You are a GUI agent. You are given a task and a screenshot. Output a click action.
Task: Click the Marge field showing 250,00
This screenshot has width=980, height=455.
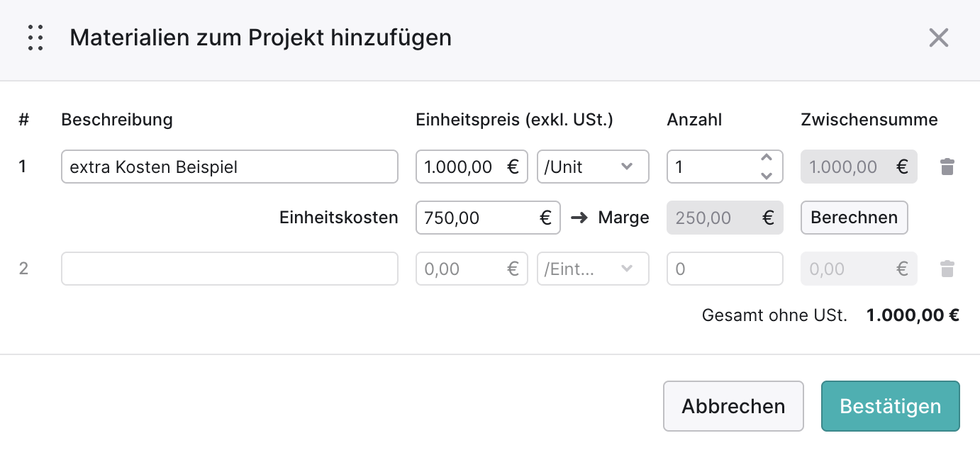click(725, 218)
